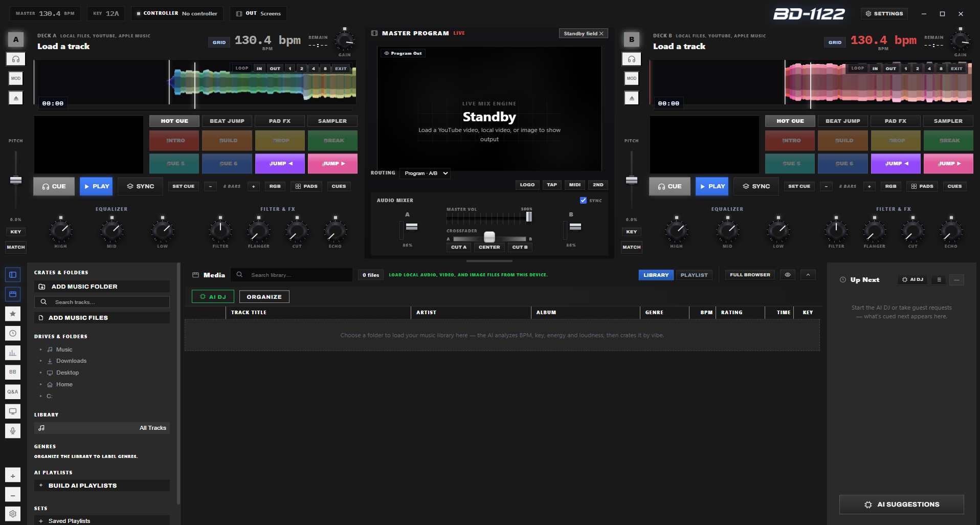This screenshot has width=980, height=525.
Task: Open the sidebar panel layout icon
Action: (x=13, y=275)
